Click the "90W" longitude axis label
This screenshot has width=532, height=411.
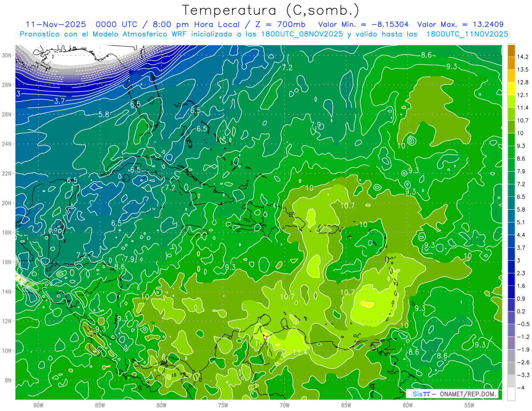[x=38, y=406]
